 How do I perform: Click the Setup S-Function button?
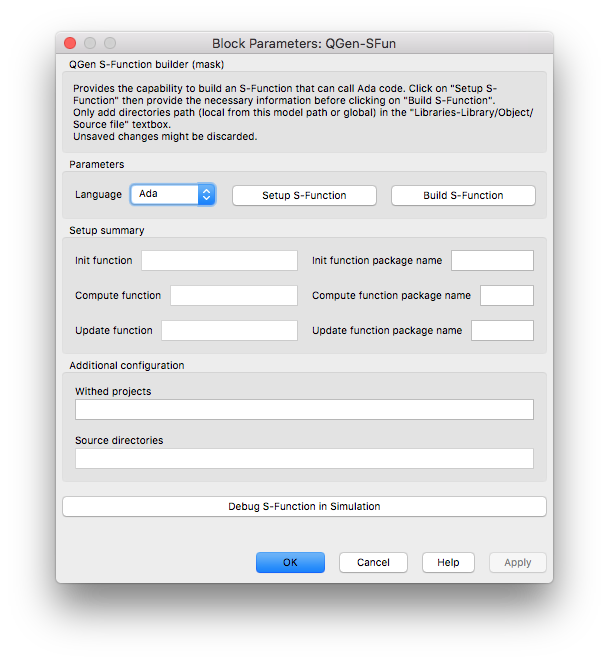tap(304, 195)
